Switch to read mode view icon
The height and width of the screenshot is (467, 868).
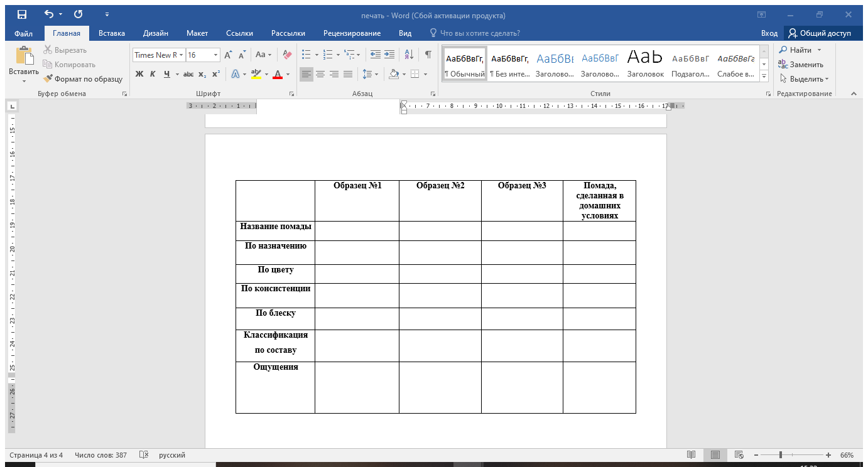point(691,455)
